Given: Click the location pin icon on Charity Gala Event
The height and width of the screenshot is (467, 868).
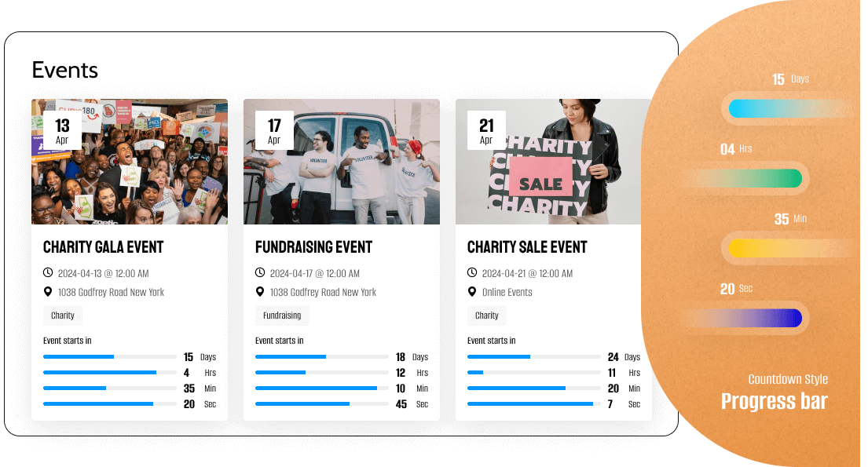Looking at the screenshot, I should (46, 292).
